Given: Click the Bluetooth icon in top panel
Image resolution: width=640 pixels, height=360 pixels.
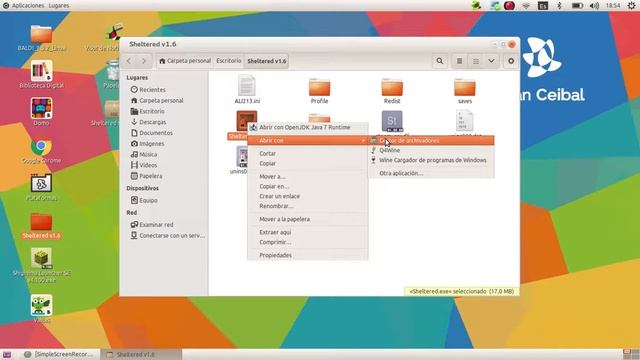Looking at the screenshot, I should (x=560, y=6).
